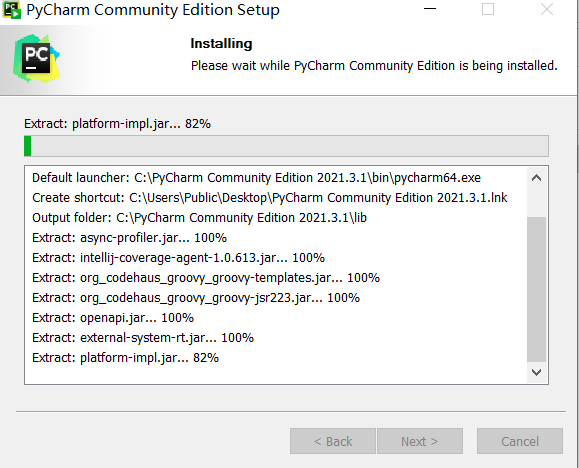
Task: Select the groovy-templates.jar extract line
Action: tap(206, 278)
